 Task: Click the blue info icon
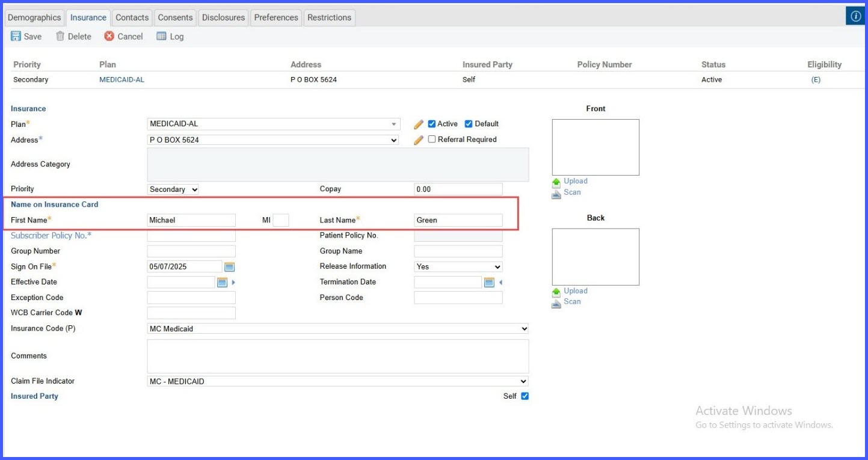(855, 16)
